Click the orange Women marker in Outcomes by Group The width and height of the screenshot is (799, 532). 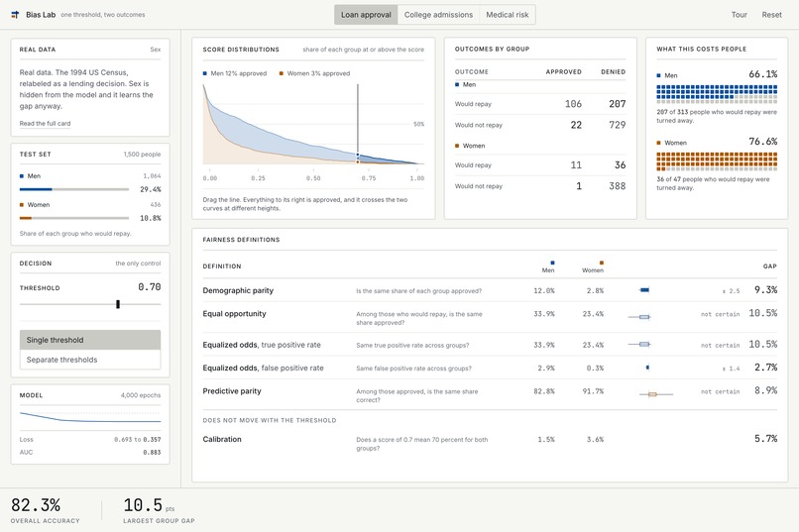point(457,146)
